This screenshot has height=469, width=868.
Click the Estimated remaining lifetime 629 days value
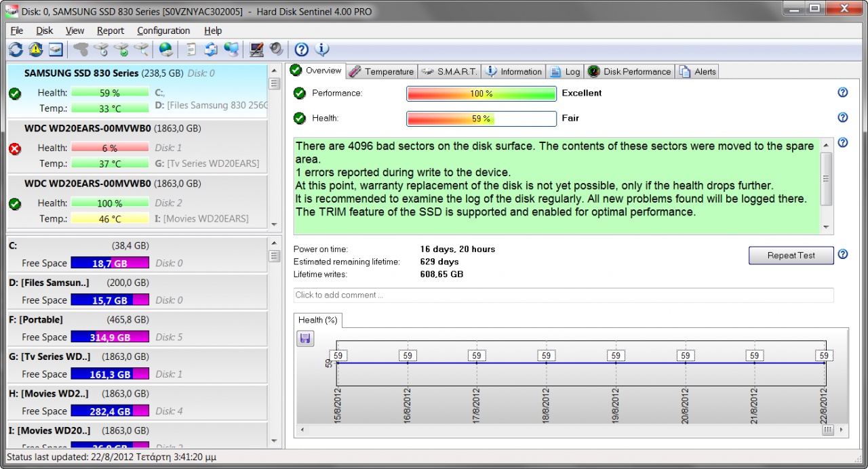click(x=439, y=262)
